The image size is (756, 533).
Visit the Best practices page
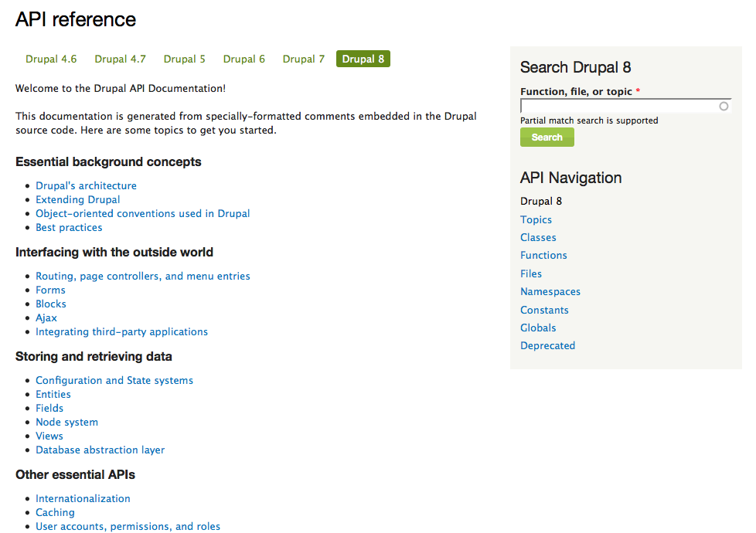tap(69, 227)
